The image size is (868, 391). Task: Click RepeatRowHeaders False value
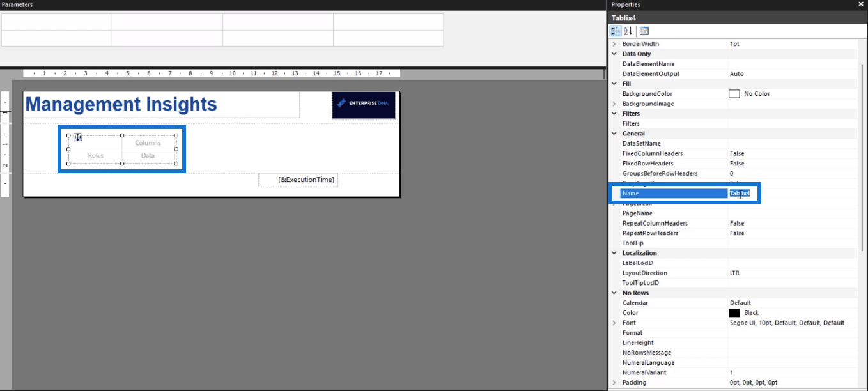737,233
